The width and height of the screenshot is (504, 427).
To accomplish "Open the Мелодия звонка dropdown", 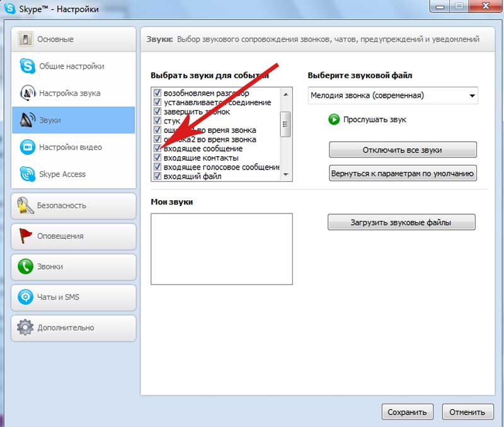I will [392, 96].
